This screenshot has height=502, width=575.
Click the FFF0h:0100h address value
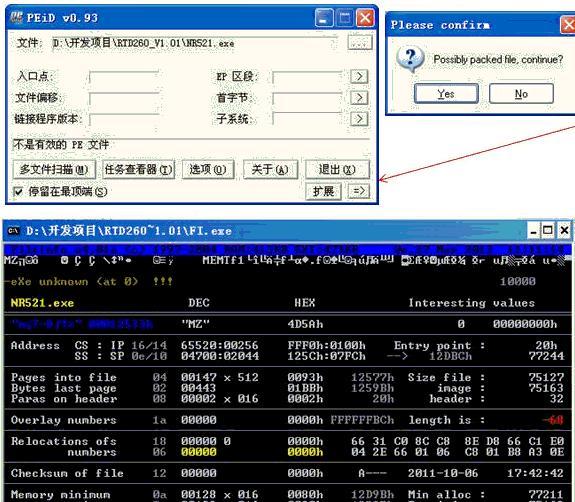(x=326, y=345)
